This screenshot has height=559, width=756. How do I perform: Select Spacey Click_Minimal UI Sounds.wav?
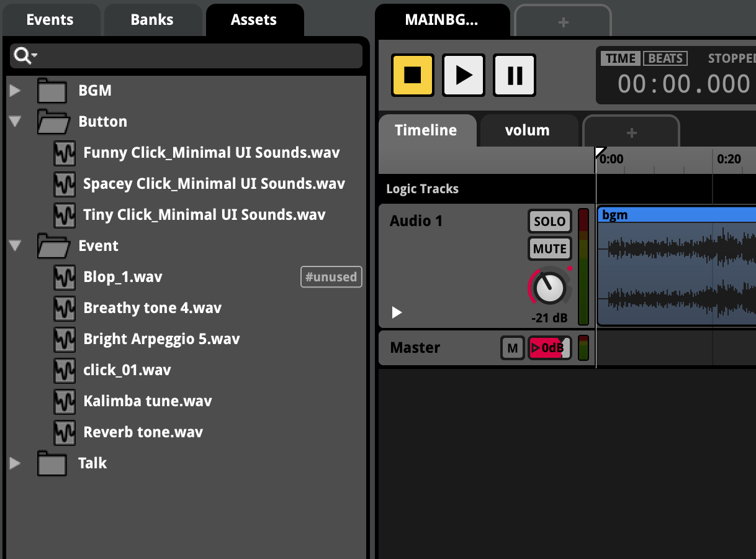pos(214,184)
